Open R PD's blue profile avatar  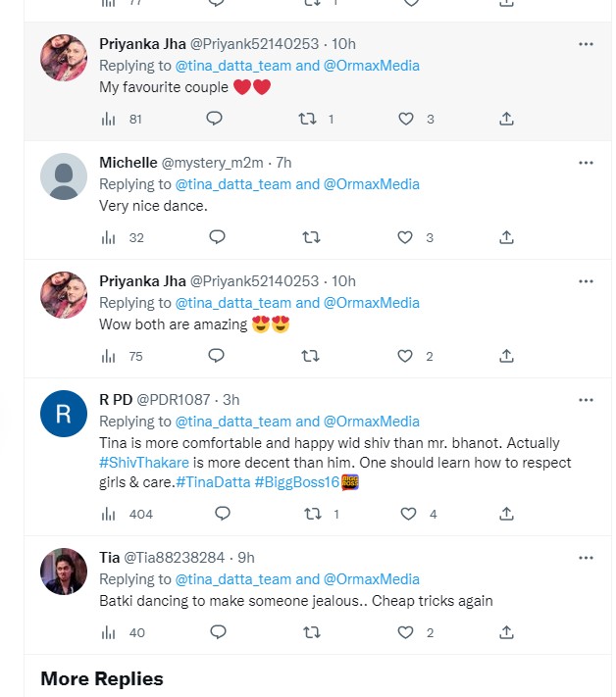64,415
